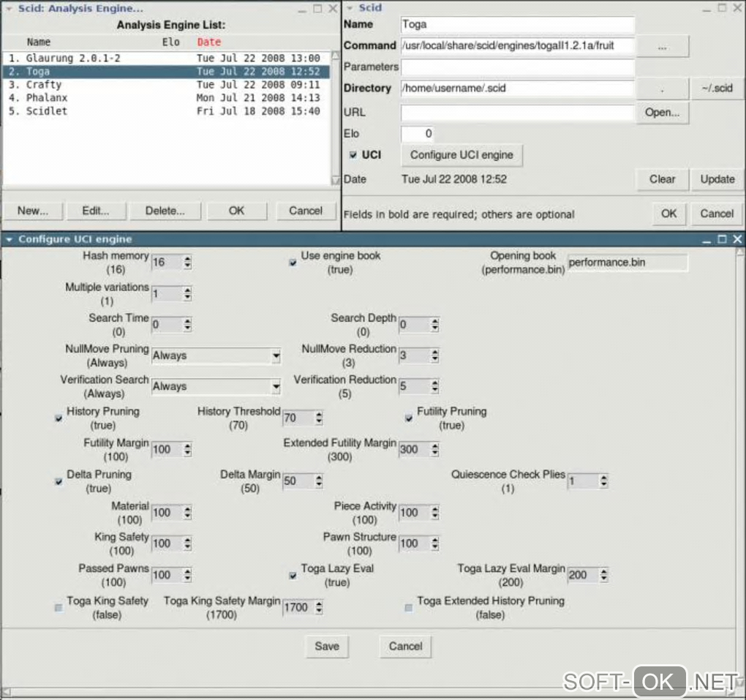The width and height of the screenshot is (746, 700).
Task: Click Cancel in Analysis Engine window
Action: click(x=306, y=211)
